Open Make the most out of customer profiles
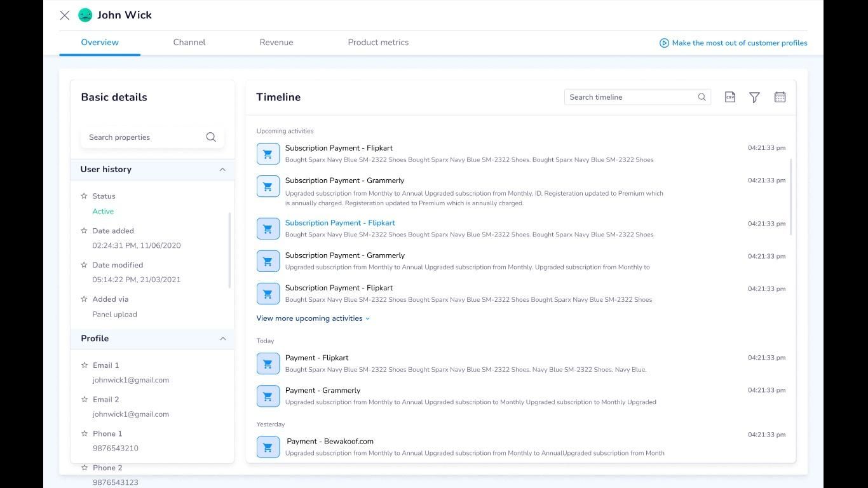Screen dimensions: 868x488 point(740,43)
